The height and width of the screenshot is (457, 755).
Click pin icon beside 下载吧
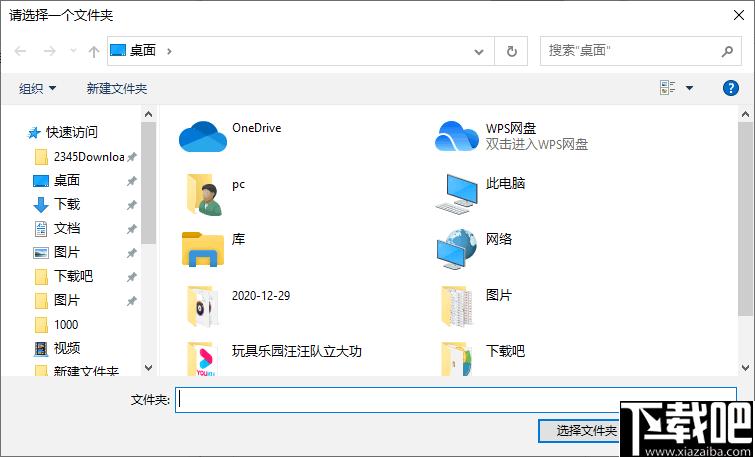pos(131,277)
